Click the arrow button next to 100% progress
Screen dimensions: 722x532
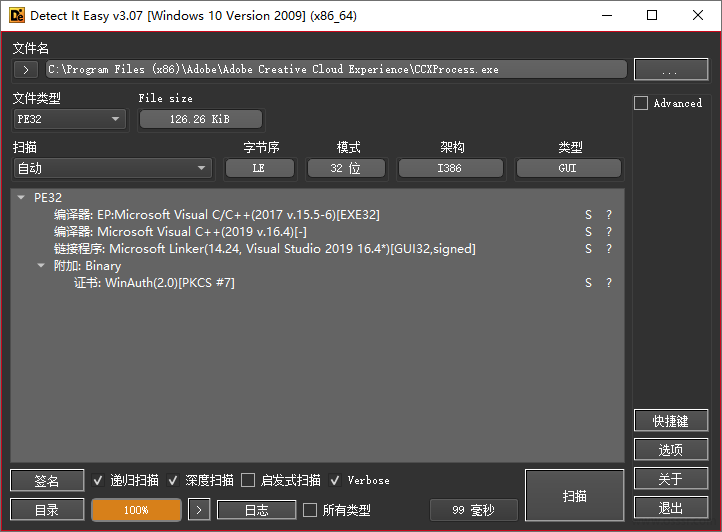[200, 510]
